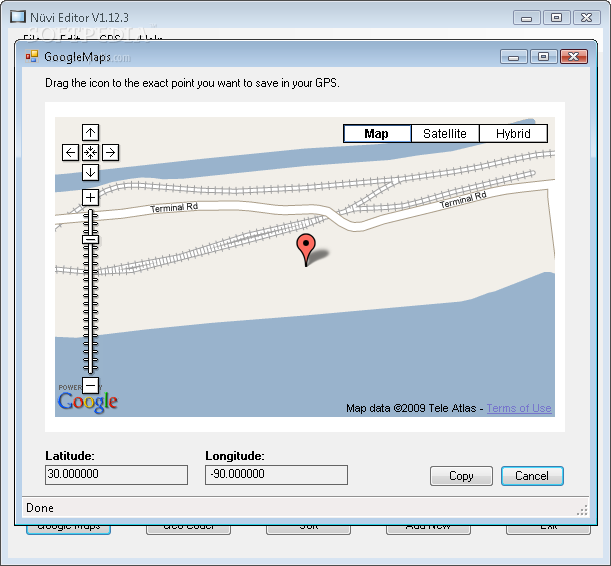Click the 'Map data ©2009 Tele Atlas' text
This screenshot has width=611, height=566.
pyautogui.click(x=411, y=408)
